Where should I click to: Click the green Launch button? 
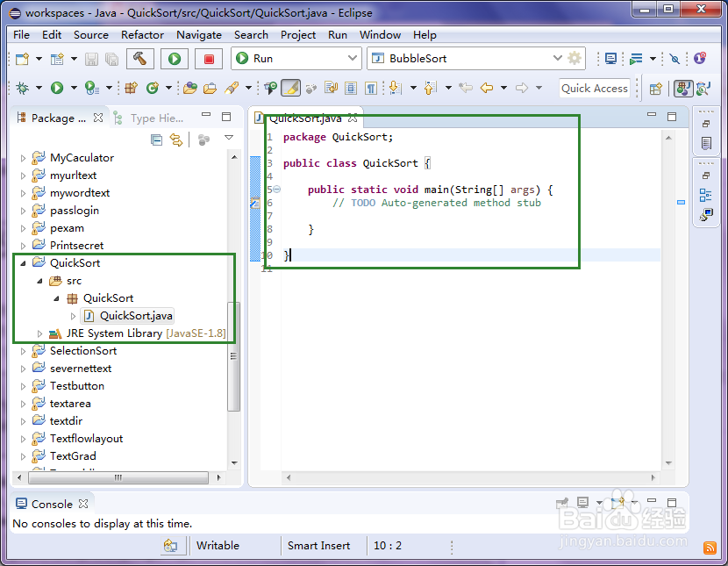coord(175,59)
